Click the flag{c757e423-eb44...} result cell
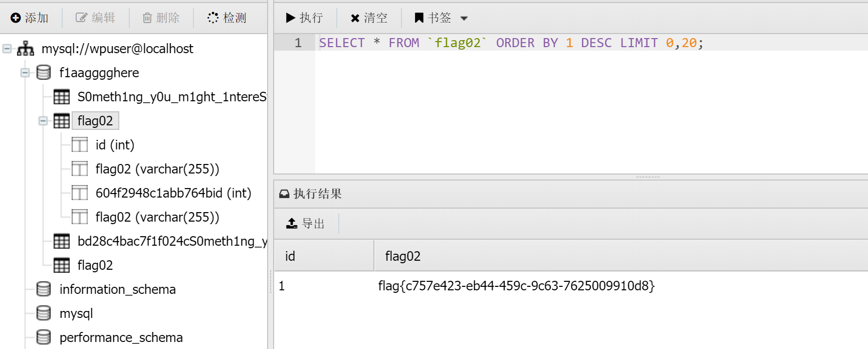Image resolution: width=868 pixels, height=349 pixels. 517,286
